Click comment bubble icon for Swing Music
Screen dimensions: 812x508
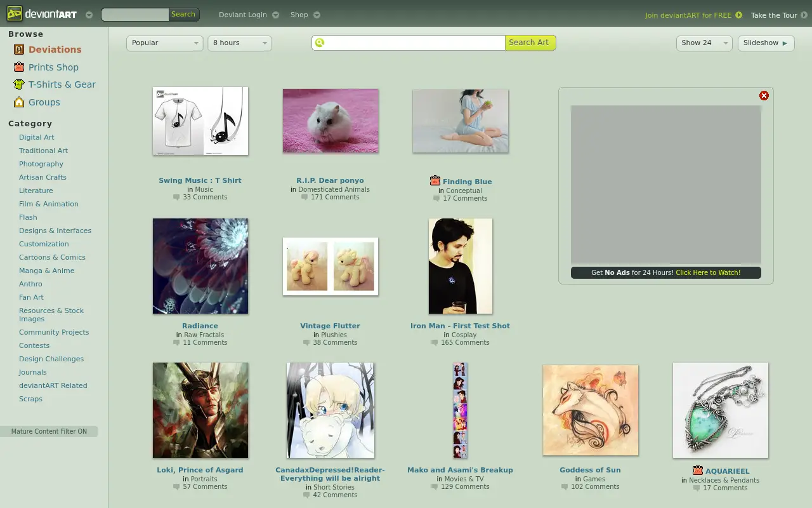[x=176, y=197]
